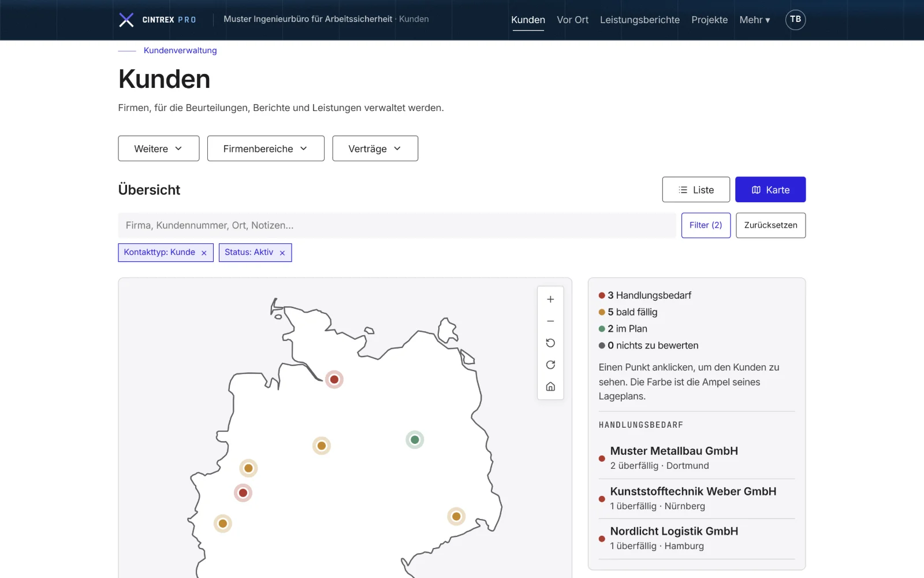Click the Zurücksetzen button
This screenshot has height=578, width=924.
click(771, 225)
